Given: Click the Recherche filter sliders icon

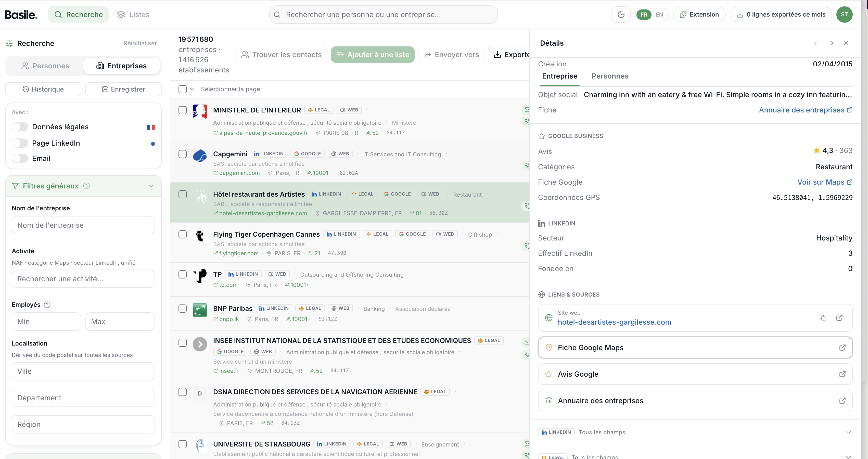Looking at the screenshot, I should point(9,43).
